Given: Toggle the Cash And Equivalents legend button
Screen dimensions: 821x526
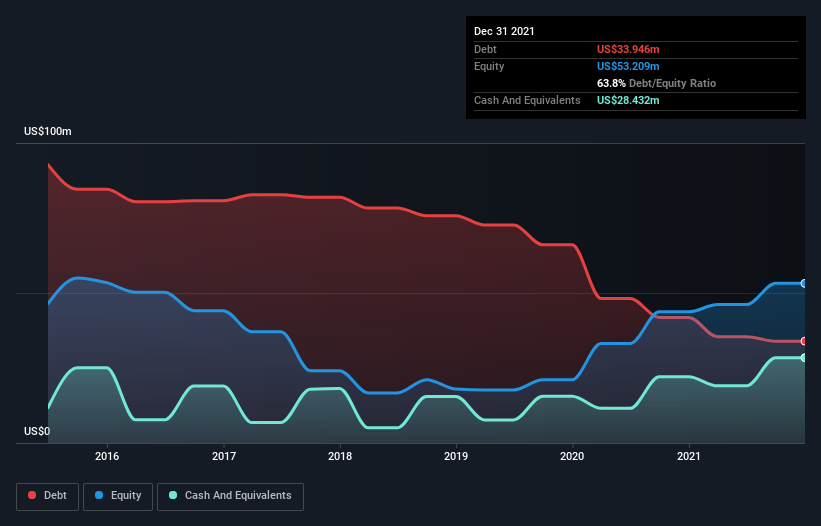Looking at the screenshot, I should coord(230,496).
